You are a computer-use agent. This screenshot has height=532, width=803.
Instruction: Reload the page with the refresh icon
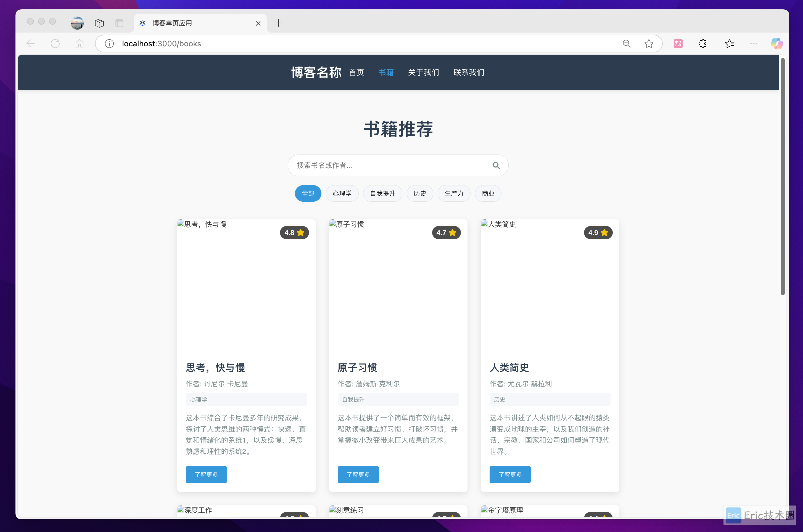(x=55, y=43)
